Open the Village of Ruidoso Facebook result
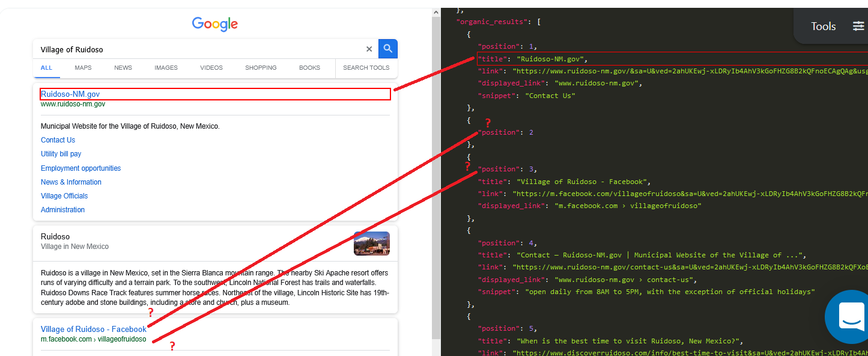 point(93,329)
